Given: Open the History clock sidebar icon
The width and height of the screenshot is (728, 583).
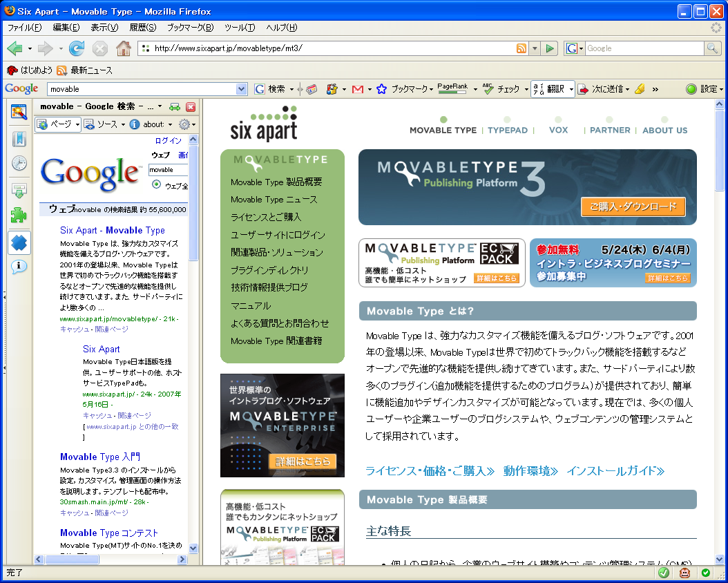Looking at the screenshot, I should click(x=19, y=164).
